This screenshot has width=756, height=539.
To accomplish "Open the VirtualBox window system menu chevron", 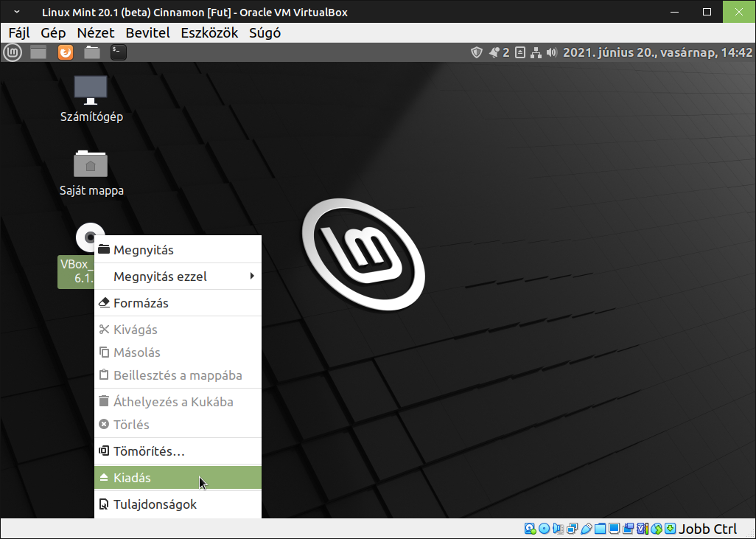I will pyautogui.click(x=17, y=12).
